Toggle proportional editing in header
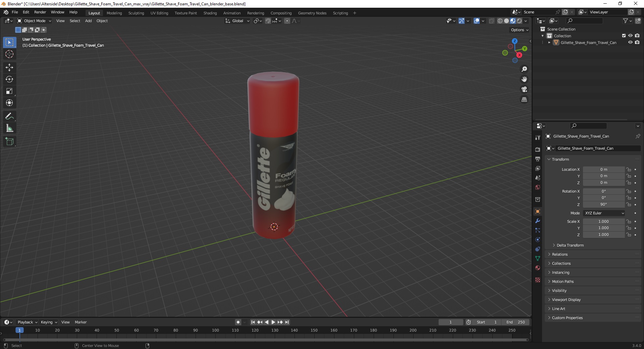This screenshot has height=349, width=644. tap(287, 21)
